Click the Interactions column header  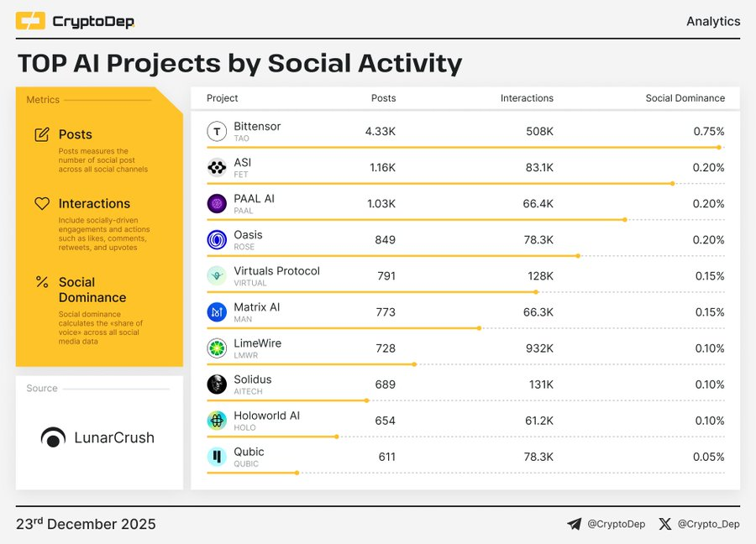(527, 98)
